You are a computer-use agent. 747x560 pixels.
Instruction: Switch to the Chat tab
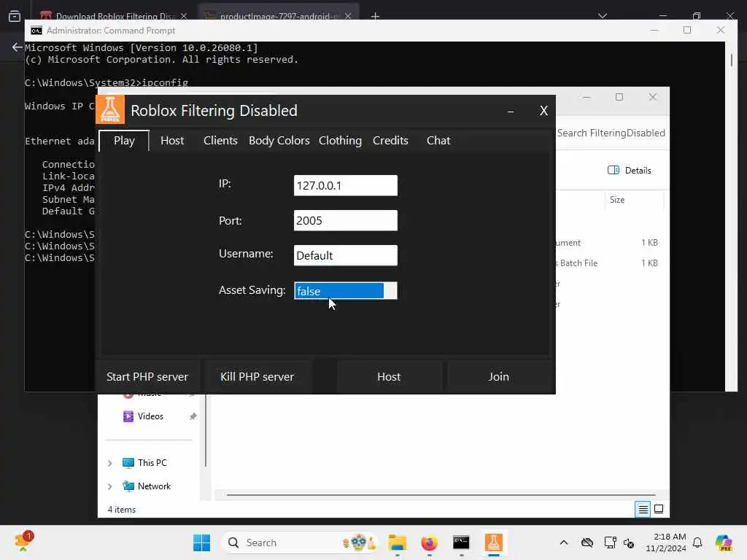(438, 141)
